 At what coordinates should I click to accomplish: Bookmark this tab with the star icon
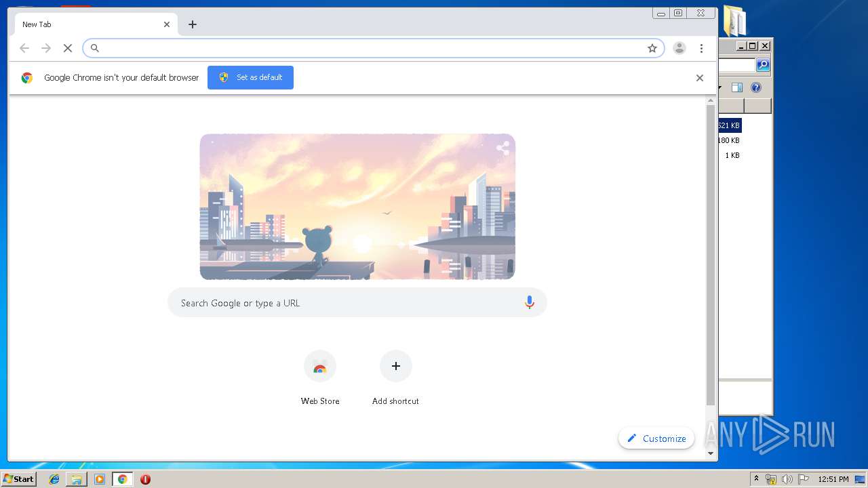point(652,48)
